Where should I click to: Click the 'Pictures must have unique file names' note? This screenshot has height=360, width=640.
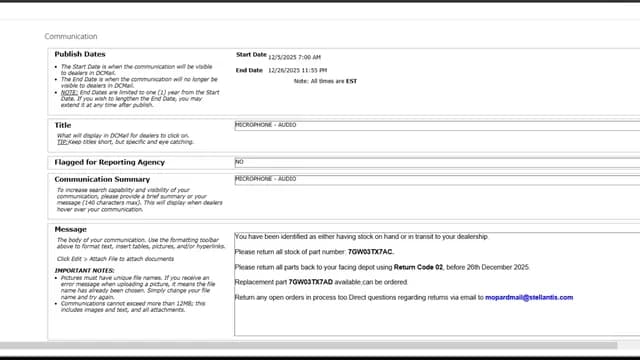(138, 287)
